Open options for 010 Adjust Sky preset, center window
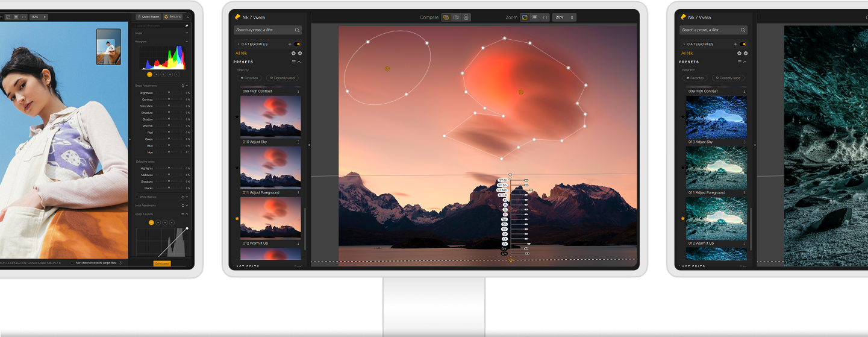This screenshot has width=868, height=337. [x=298, y=142]
